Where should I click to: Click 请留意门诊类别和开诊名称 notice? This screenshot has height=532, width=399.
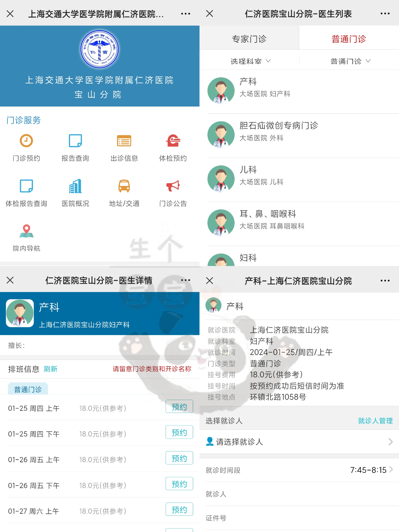tap(152, 369)
